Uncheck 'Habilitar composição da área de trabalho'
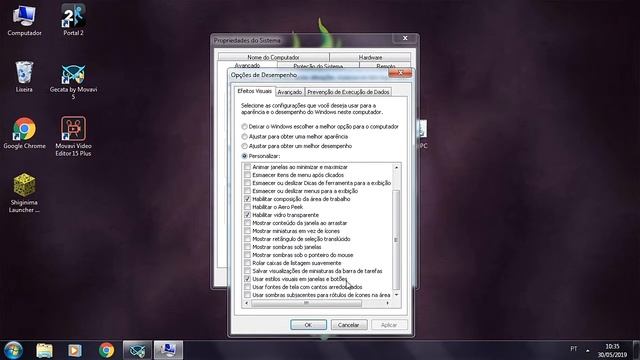Image resolution: width=640 pixels, height=360 pixels. click(x=247, y=199)
